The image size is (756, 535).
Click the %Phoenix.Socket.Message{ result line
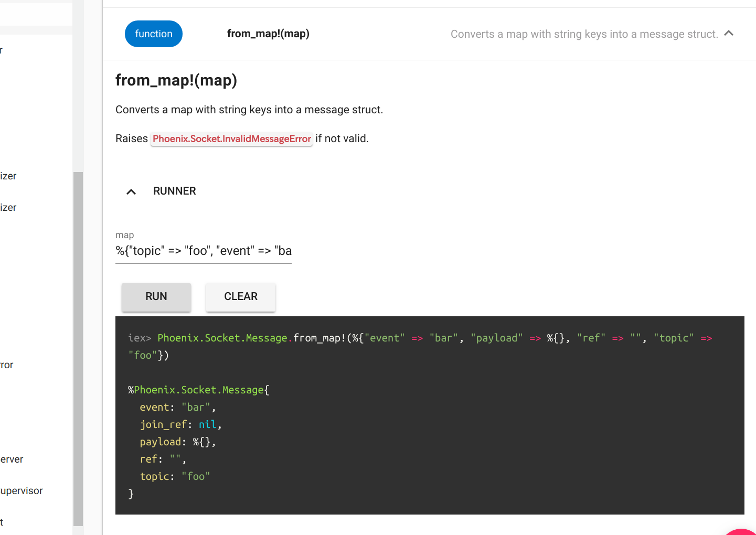tap(198, 390)
